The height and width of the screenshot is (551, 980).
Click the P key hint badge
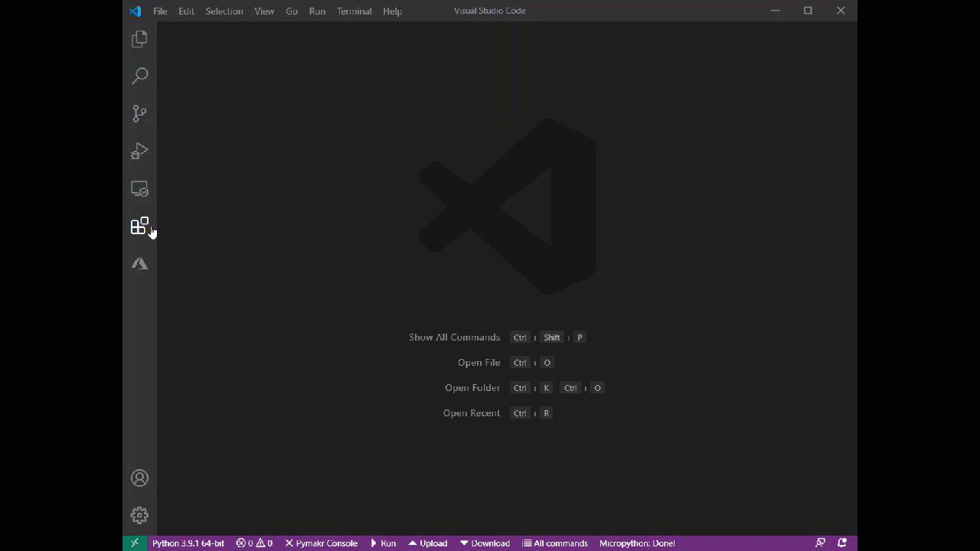pyautogui.click(x=580, y=337)
